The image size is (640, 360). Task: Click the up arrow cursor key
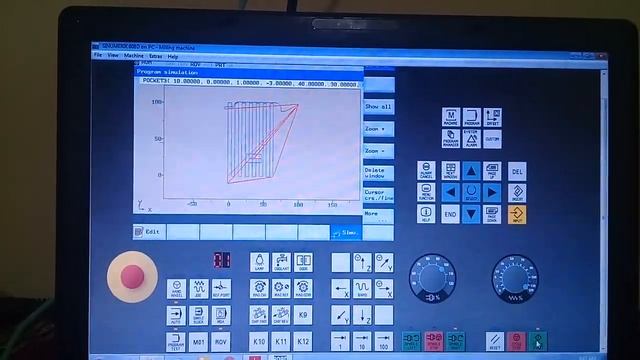[x=471, y=171]
